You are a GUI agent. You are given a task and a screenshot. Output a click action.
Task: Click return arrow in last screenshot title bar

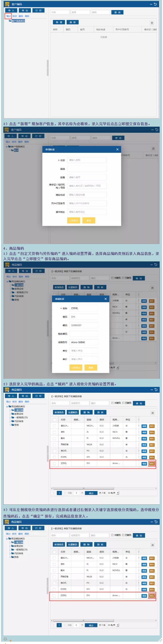coord(156,521)
